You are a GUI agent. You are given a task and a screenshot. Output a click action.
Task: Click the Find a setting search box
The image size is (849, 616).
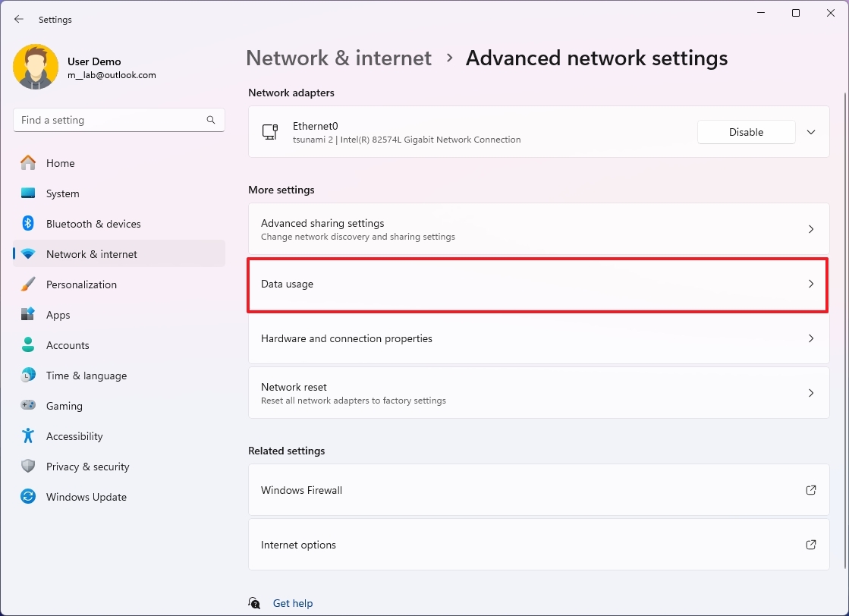[x=119, y=120]
